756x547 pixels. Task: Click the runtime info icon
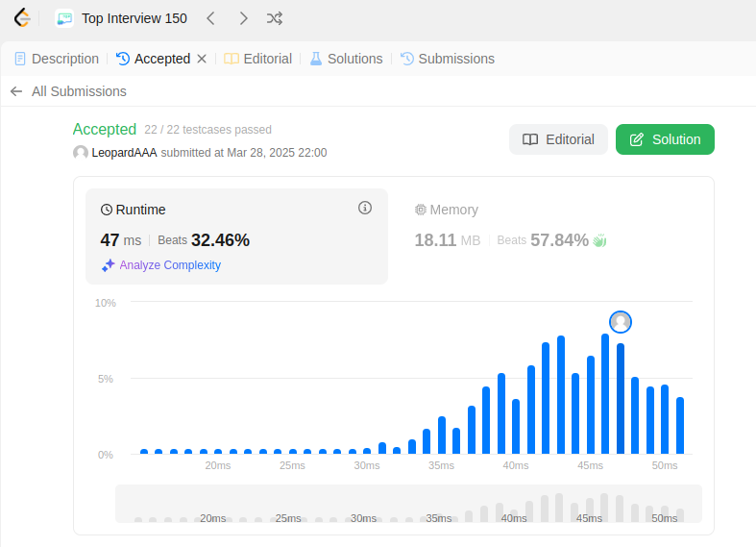(365, 208)
